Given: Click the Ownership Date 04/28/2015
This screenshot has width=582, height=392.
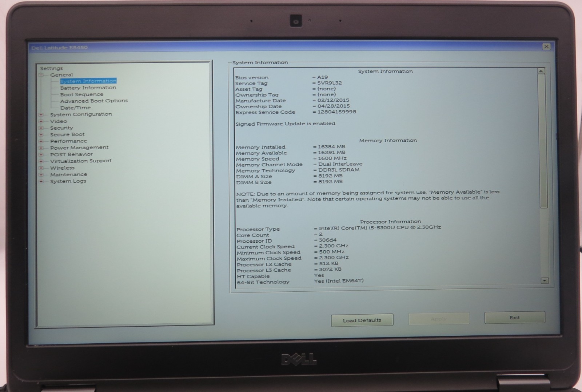Looking at the screenshot, I should coord(334,106).
